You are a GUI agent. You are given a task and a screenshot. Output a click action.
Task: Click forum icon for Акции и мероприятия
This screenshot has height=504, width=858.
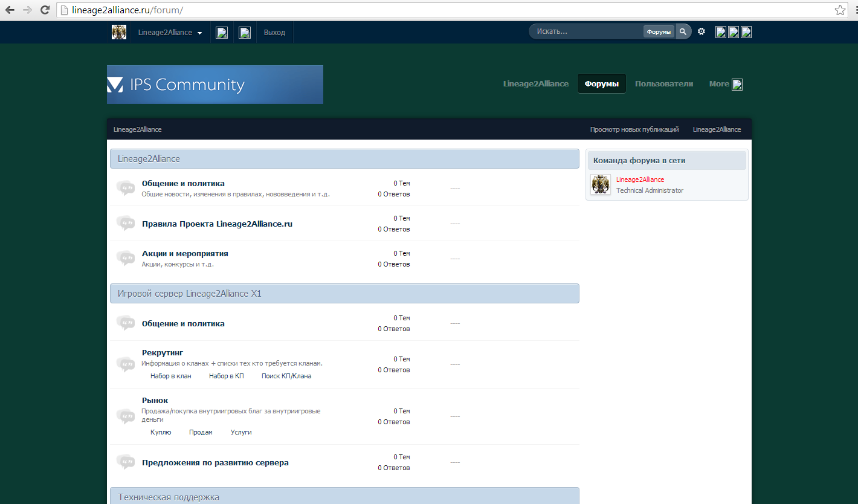point(126,259)
